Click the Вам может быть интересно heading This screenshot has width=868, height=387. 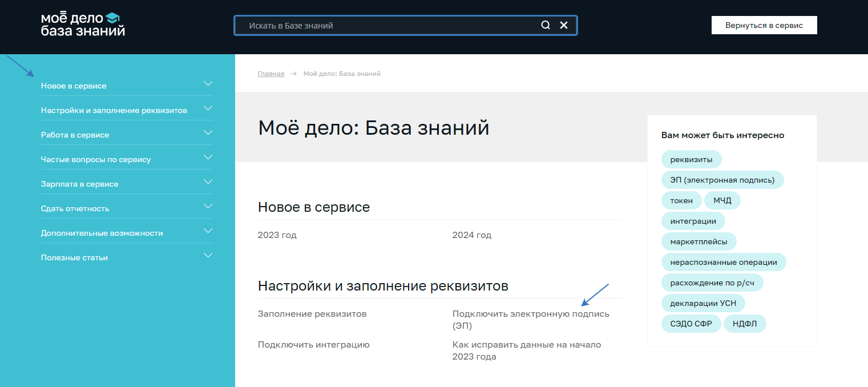pyautogui.click(x=722, y=135)
